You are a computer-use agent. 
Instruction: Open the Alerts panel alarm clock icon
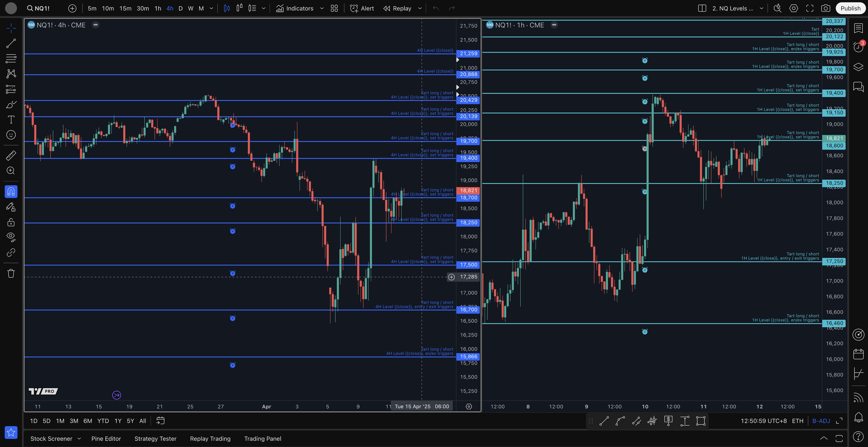coord(858,47)
